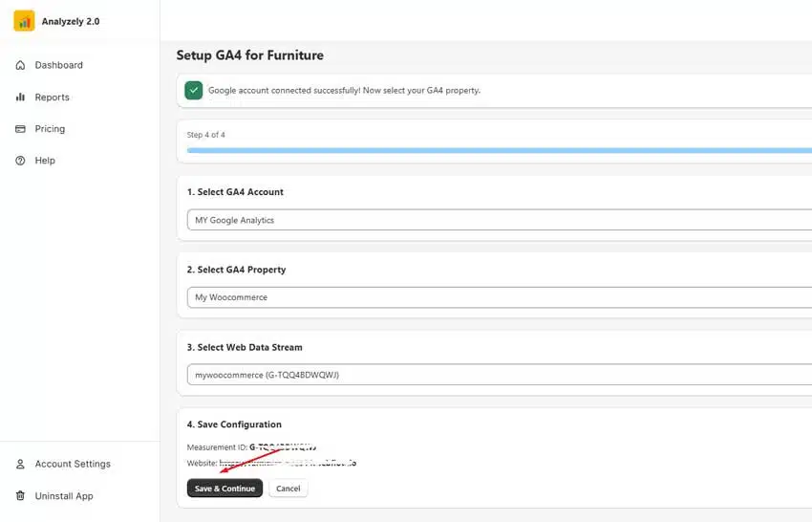Image resolution: width=812 pixels, height=522 pixels.
Task: Click the Measurement ID value
Action: tap(283, 446)
